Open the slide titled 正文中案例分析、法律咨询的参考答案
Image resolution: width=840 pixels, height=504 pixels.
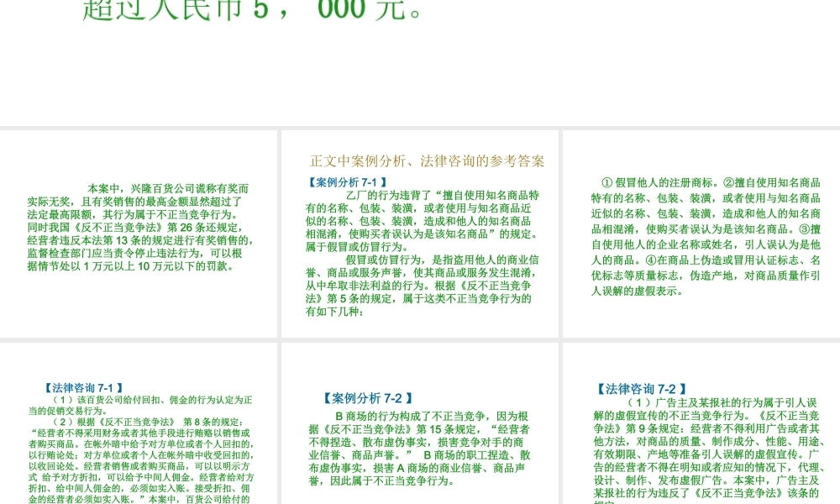coord(420,234)
